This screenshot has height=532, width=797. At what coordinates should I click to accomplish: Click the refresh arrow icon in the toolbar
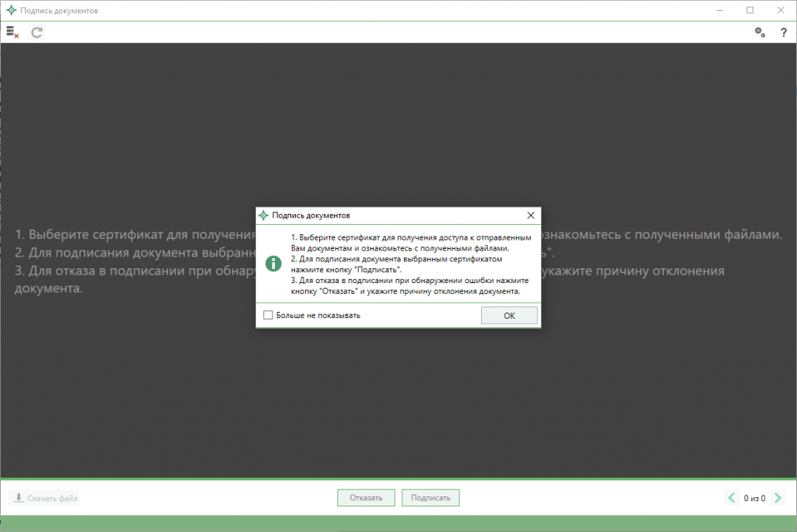pyautogui.click(x=37, y=32)
